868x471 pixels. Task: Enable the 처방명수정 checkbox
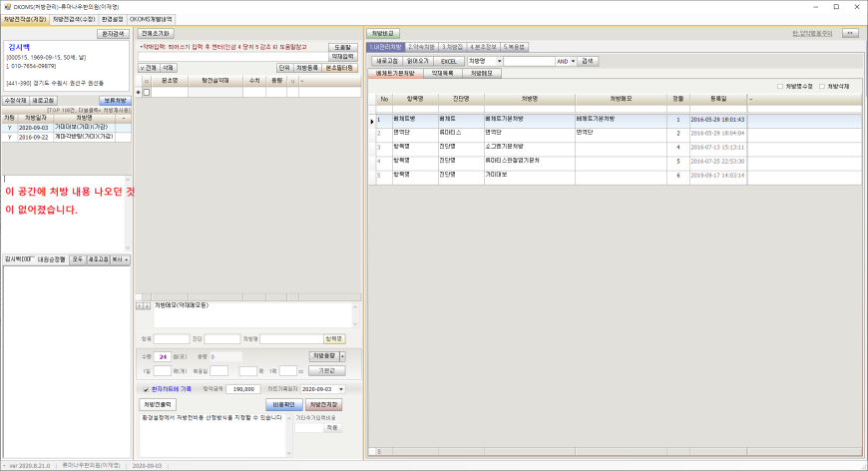(x=780, y=87)
